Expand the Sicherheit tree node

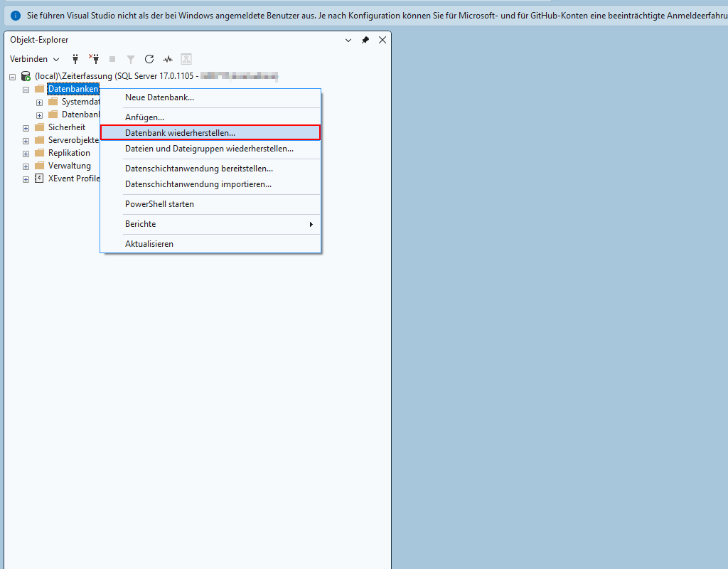click(26, 128)
